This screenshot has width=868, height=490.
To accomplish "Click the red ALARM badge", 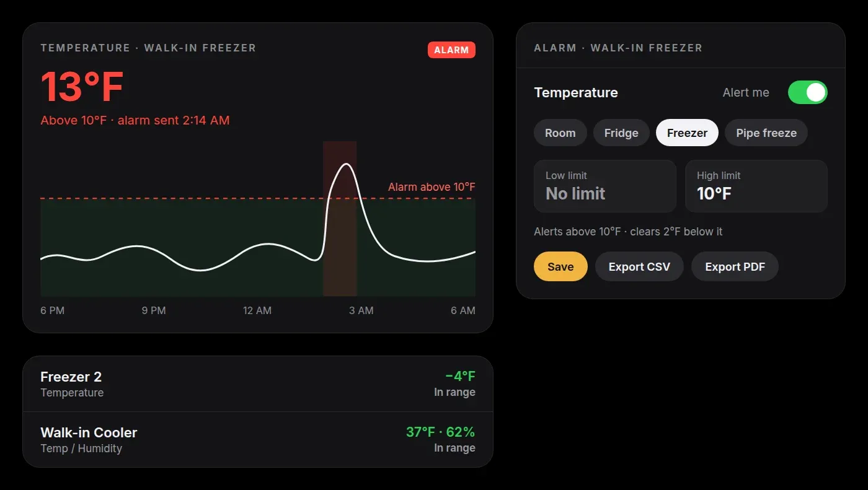I will [x=451, y=50].
